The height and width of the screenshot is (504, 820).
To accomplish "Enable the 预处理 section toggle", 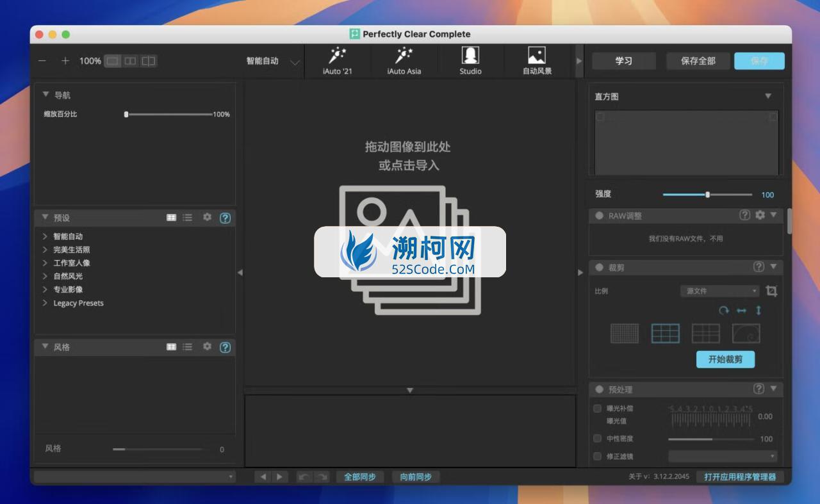I will [600, 389].
